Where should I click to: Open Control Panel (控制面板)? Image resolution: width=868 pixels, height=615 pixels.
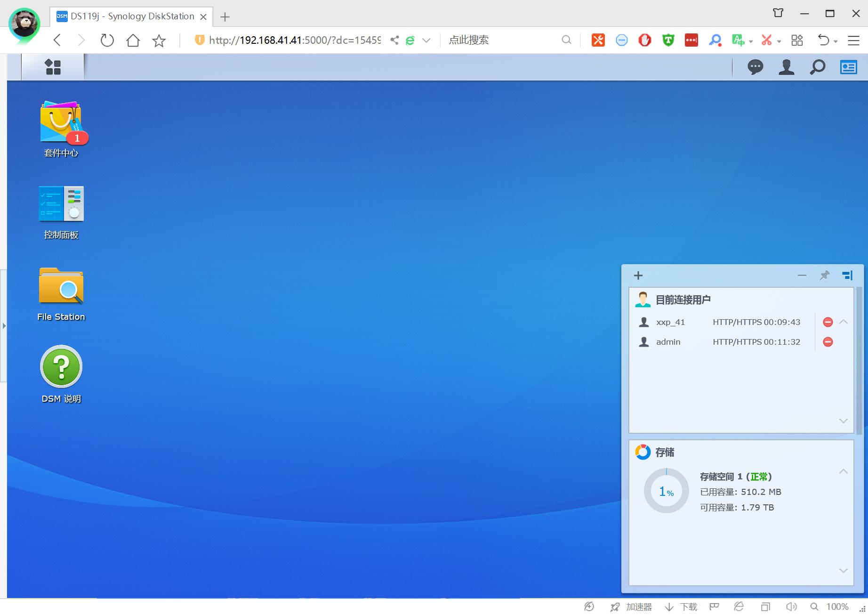point(61,212)
